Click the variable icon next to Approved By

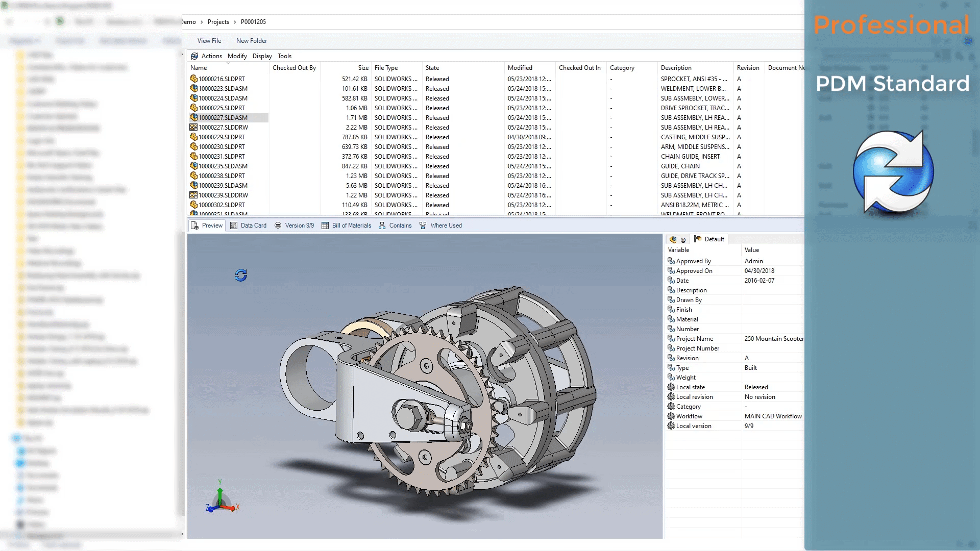point(671,261)
